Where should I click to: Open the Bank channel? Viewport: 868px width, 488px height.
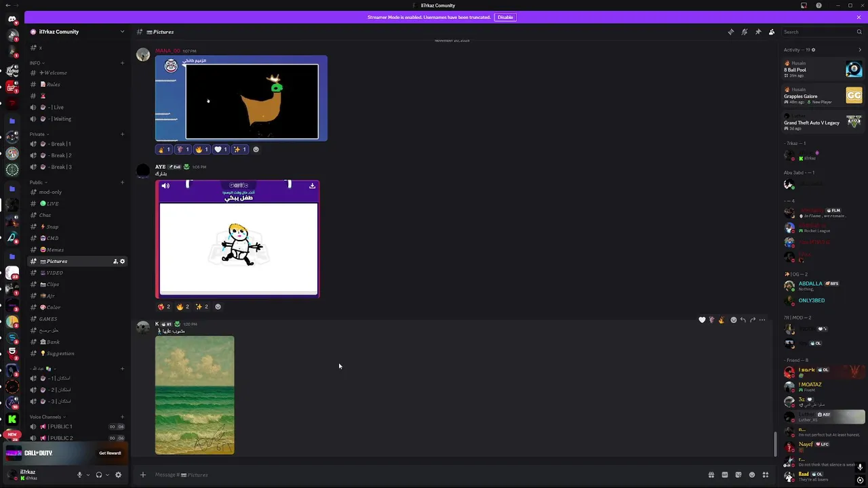point(77,342)
